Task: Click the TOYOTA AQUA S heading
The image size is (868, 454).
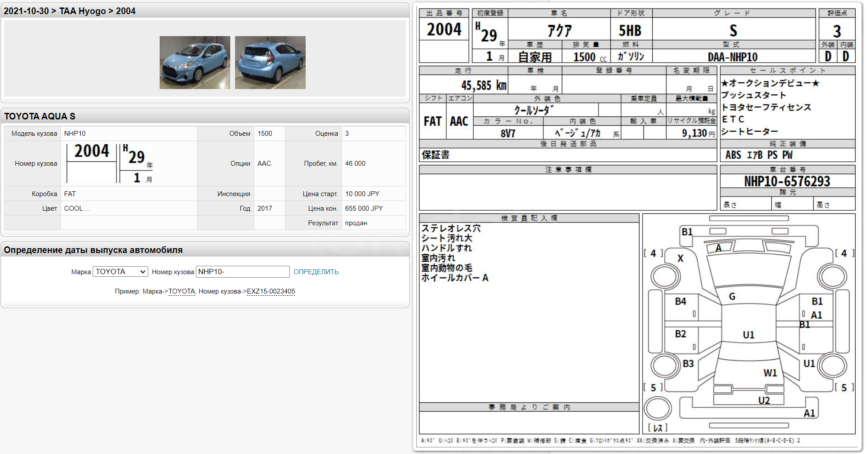Action: pyautogui.click(x=40, y=116)
